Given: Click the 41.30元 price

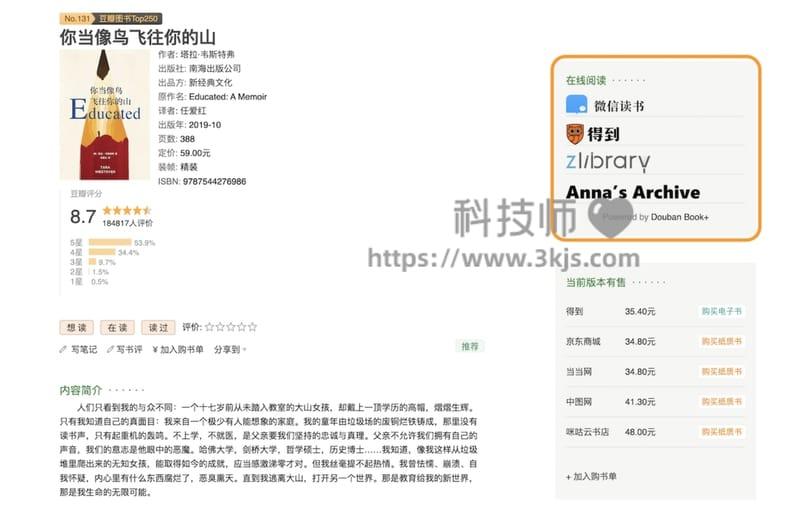Looking at the screenshot, I should tap(640, 401).
